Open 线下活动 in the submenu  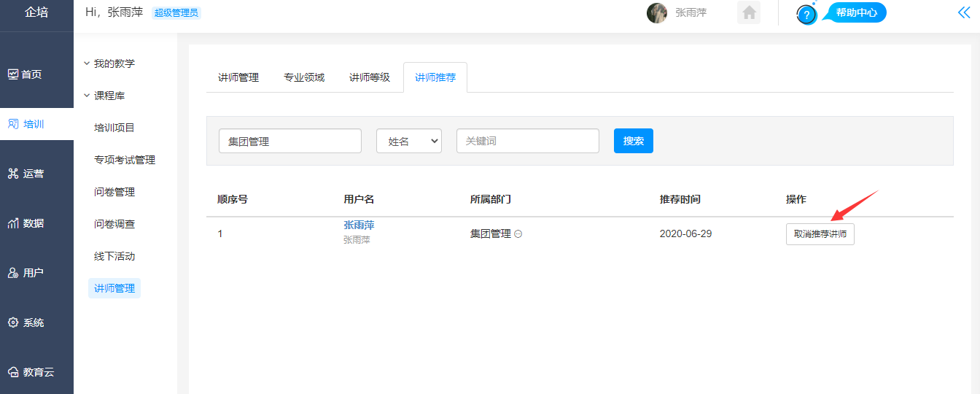pos(114,256)
